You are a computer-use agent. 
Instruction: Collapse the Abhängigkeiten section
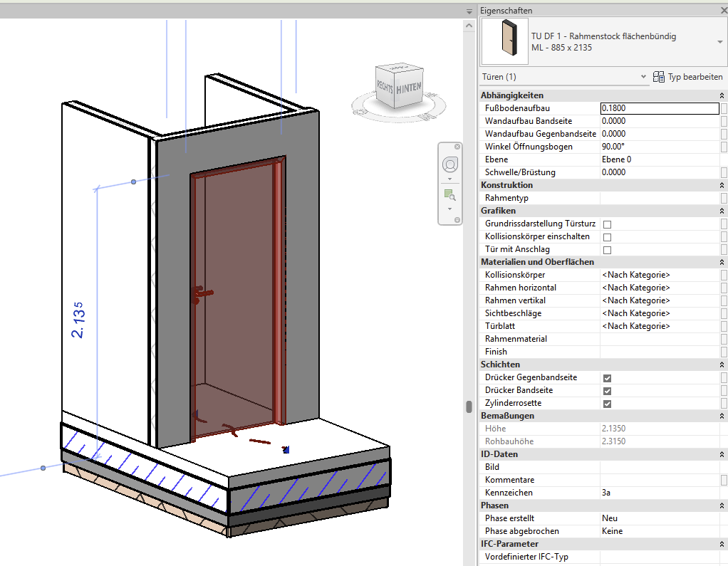click(x=722, y=95)
